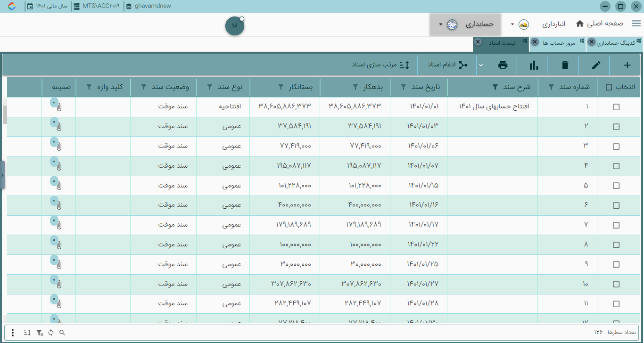
Task: Open attachment paperclip for document 4
Action: [x=58, y=166]
